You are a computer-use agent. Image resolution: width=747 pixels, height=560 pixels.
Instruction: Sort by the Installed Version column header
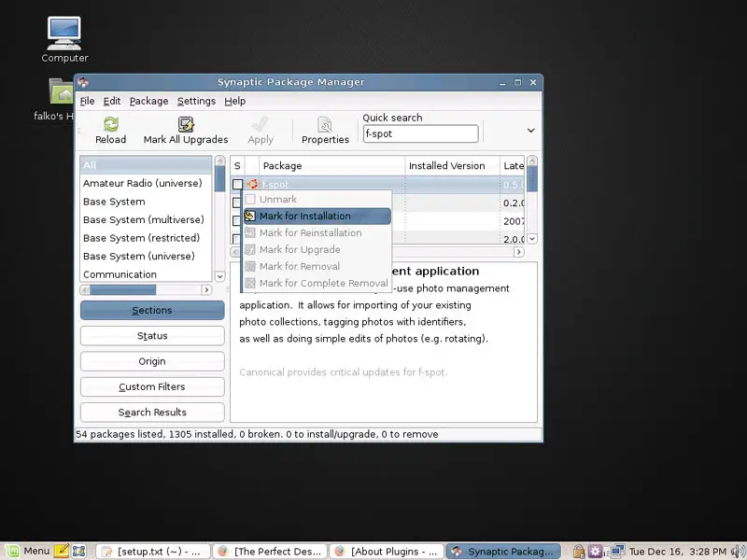453,166
